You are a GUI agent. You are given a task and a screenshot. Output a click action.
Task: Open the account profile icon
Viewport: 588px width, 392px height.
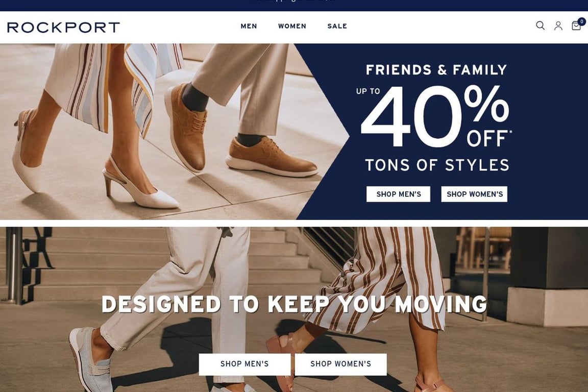[558, 26]
